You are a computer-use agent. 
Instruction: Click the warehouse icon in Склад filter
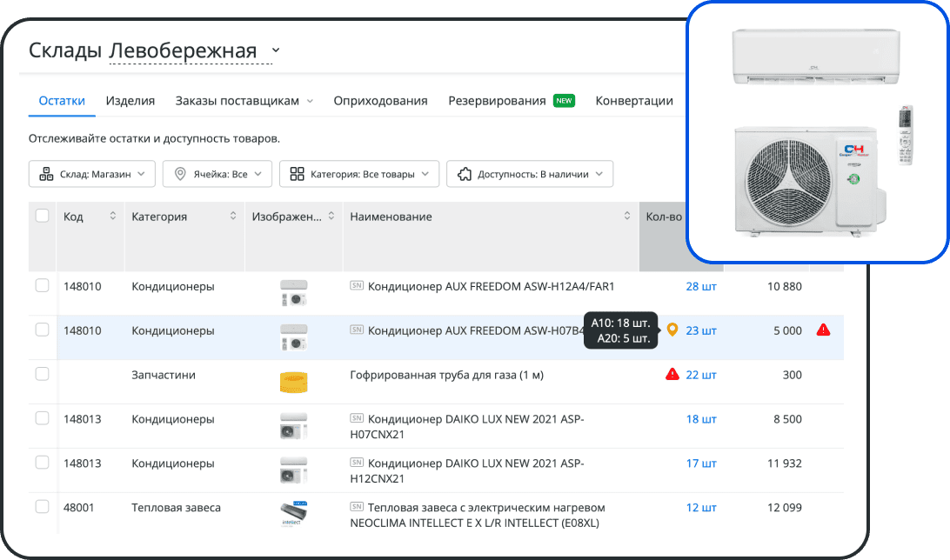(46, 174)
